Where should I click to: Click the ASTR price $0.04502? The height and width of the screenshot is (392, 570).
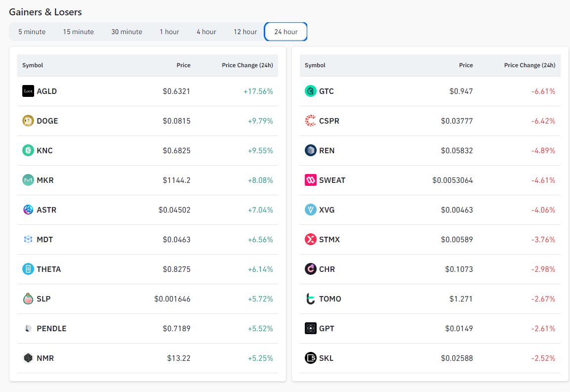174,210
